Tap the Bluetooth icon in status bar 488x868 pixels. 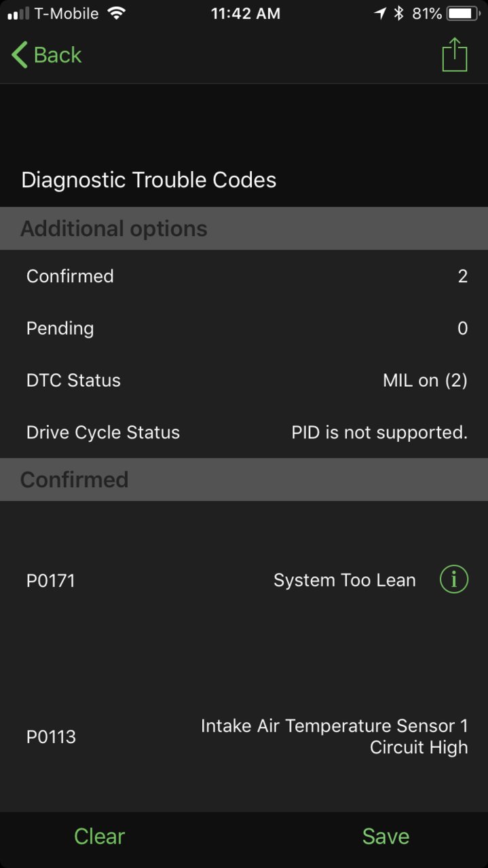tap(399, 14)
